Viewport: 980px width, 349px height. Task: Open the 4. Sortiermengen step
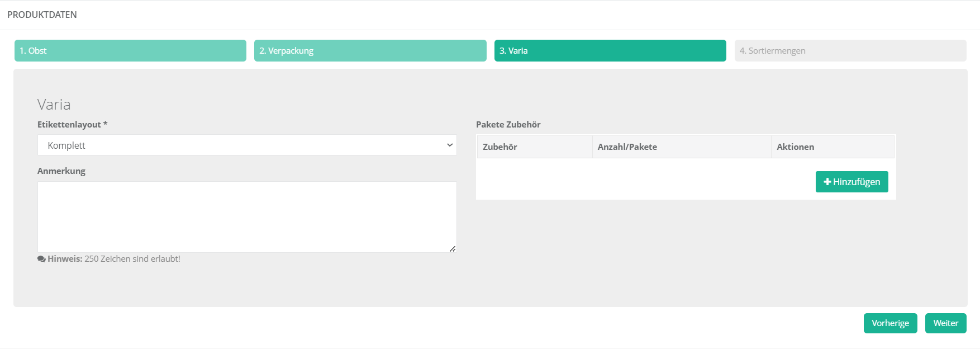[850, 50]
